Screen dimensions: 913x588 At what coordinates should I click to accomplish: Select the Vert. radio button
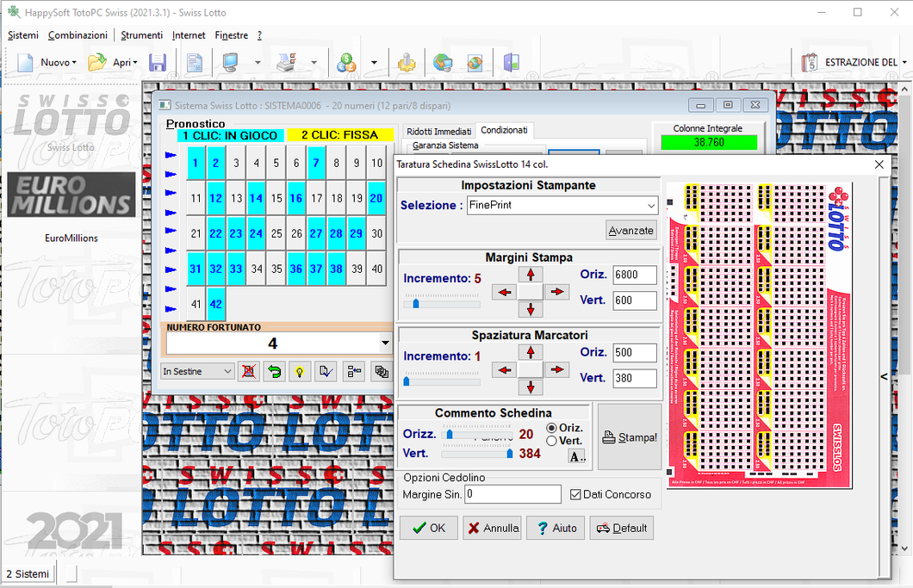(552, 441)
